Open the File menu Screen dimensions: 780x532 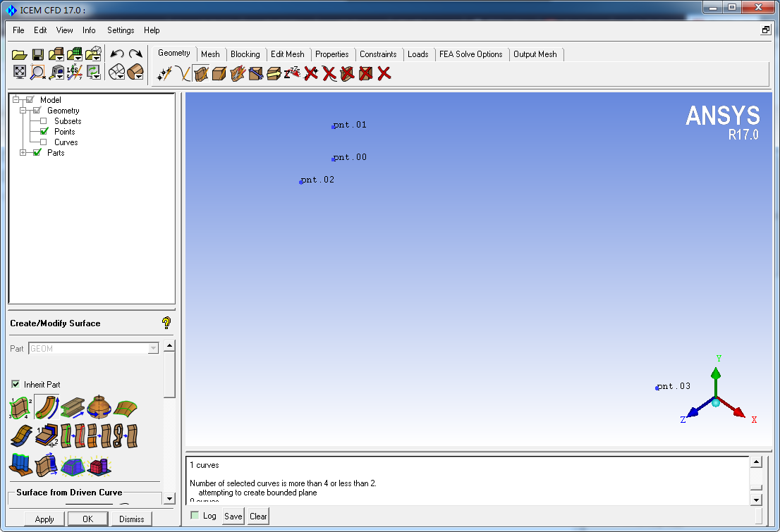click(x=18, y=30)
